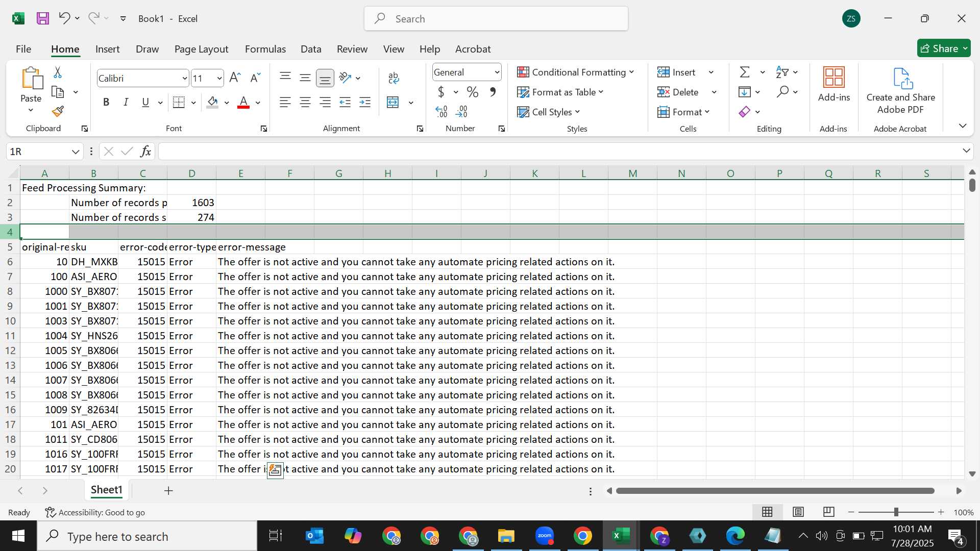Click the Insert cells button
Screen dimensions: 980x551
[x=676, y=72]
